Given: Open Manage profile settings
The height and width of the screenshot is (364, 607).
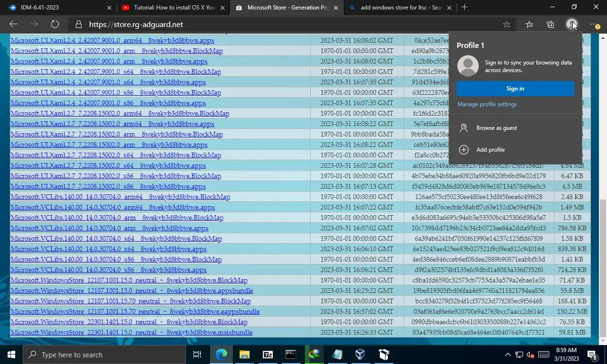Looking at the screenshot, I should [487, 104].
